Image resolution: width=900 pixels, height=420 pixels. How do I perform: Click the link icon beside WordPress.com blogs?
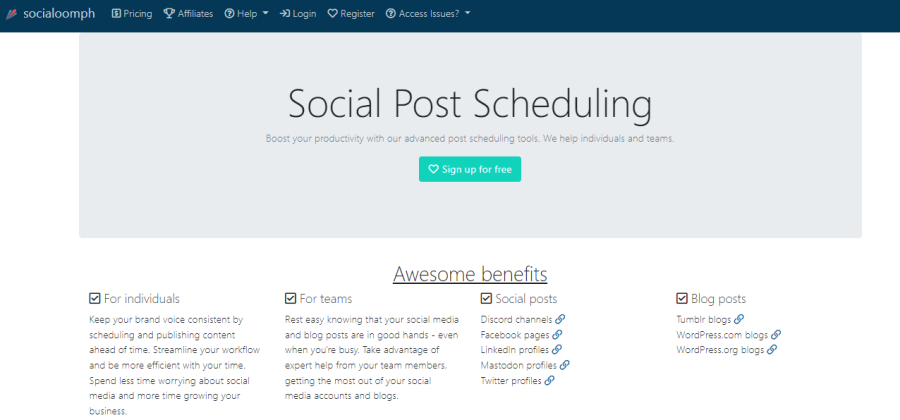click(x=776, y=335)
